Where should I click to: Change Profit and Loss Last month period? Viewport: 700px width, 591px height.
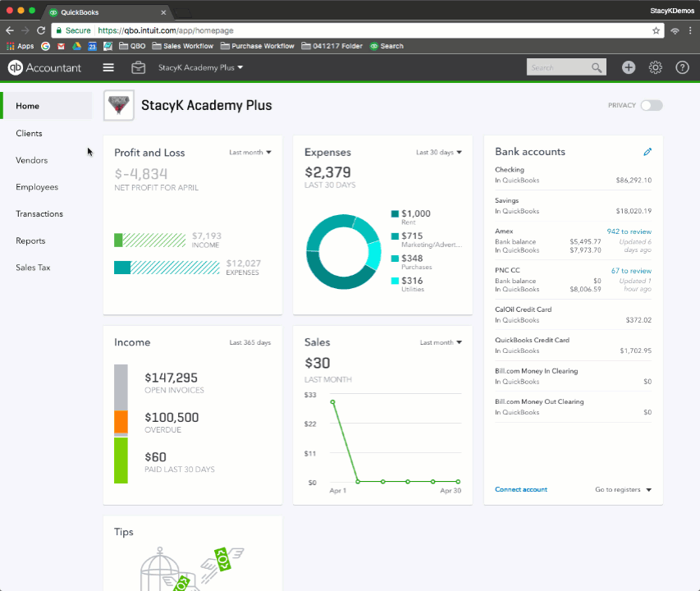(x=250, y=152)
